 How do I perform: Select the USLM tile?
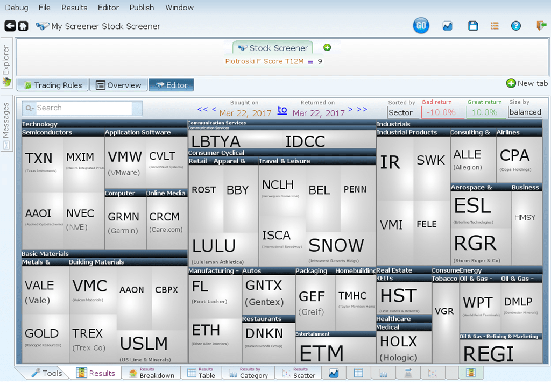pyautogui.click(x=152, y=347)
